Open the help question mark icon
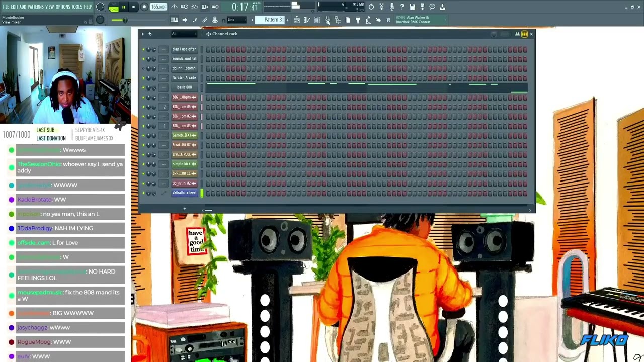This screenshot has width=644, height=362. tap(402, 7)
